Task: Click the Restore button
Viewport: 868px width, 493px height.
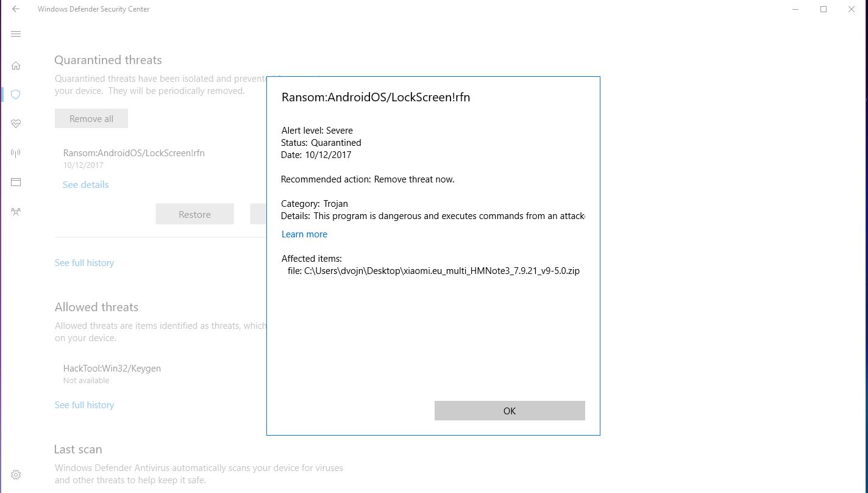Action: tap(194, 214)
